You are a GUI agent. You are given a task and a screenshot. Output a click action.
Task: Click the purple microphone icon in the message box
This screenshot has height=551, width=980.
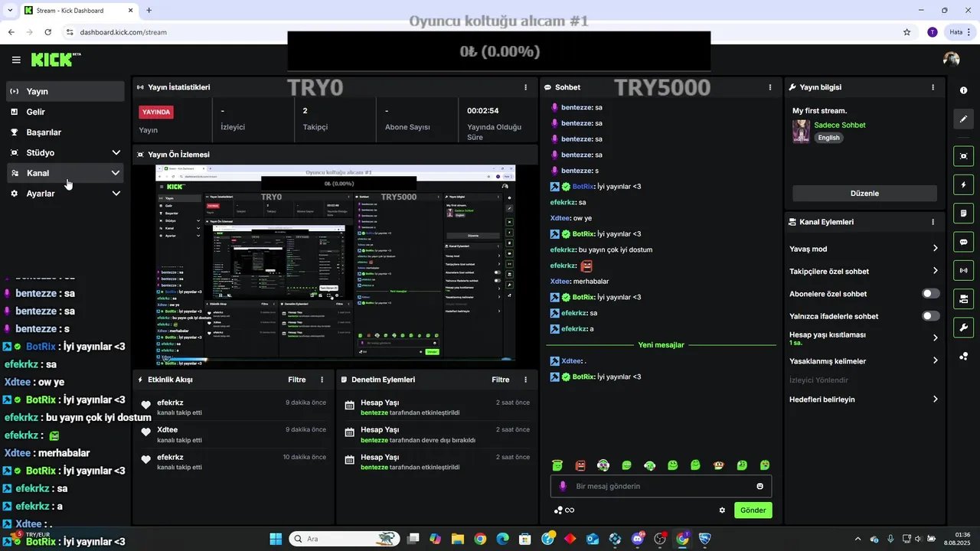(563, 486)
